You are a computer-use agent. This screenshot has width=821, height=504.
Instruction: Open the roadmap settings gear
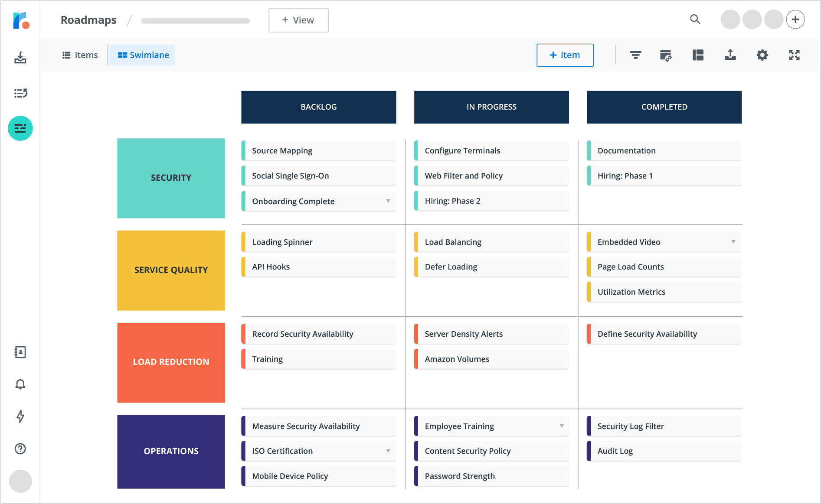coord(762,55)
